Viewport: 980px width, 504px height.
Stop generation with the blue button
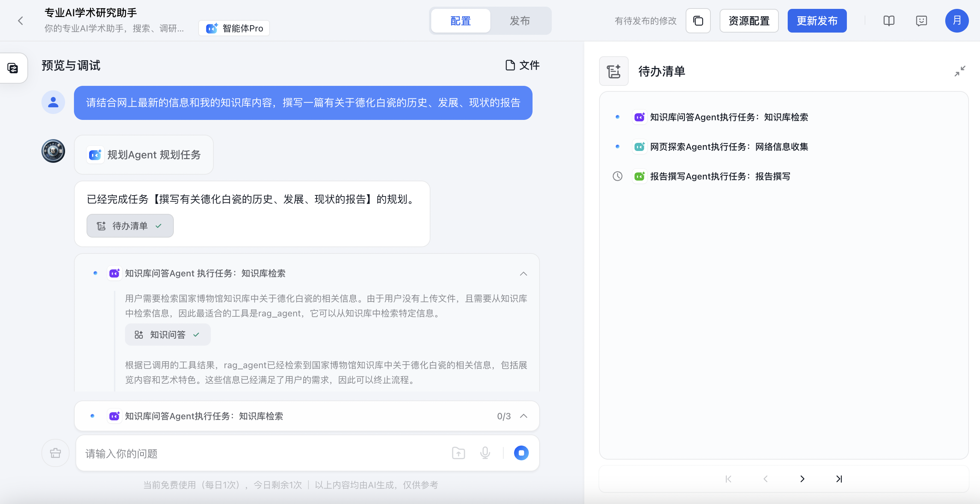521,453
